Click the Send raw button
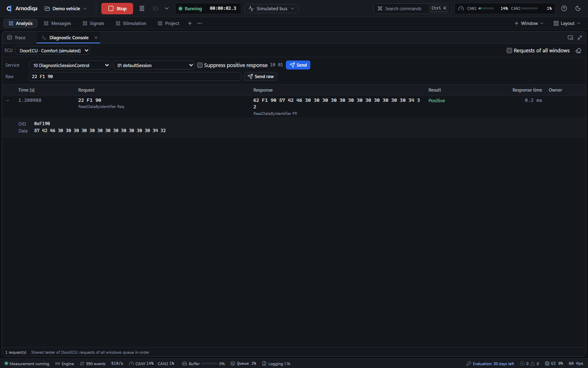This screenshot has width=588, height=368. [261, 76]
